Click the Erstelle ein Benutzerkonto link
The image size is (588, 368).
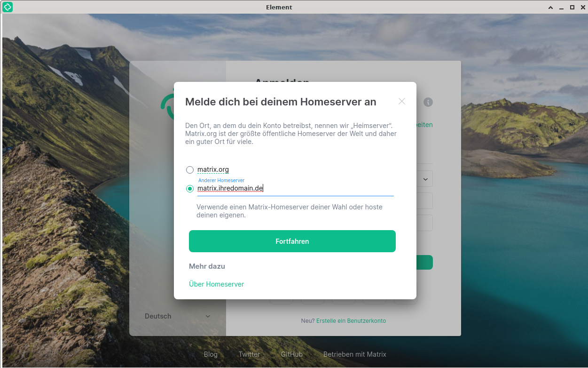[351, 321]
